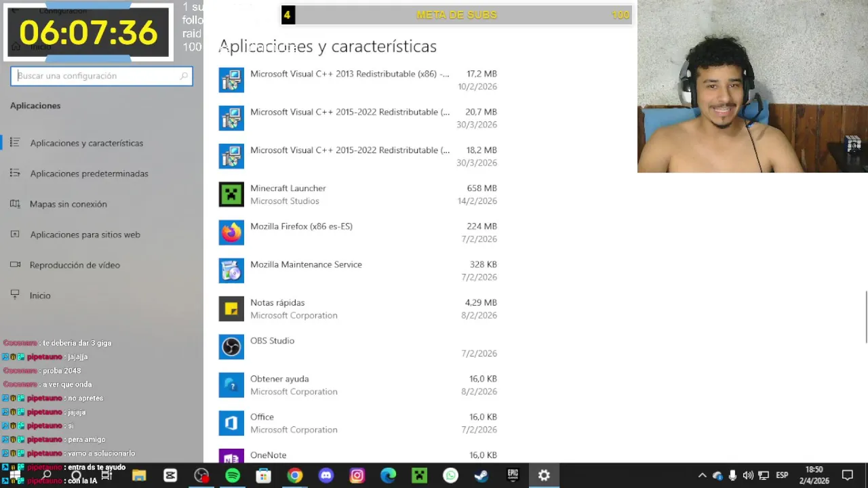
Task: Open CapCut from the taskbar
Action: click(x=170, y=476)
